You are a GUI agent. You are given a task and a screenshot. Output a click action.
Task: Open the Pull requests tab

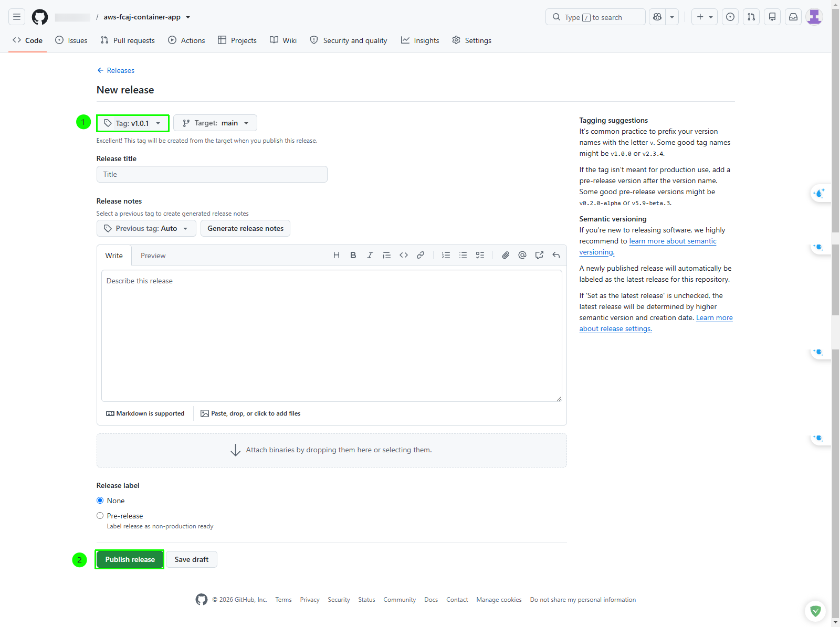128,40
